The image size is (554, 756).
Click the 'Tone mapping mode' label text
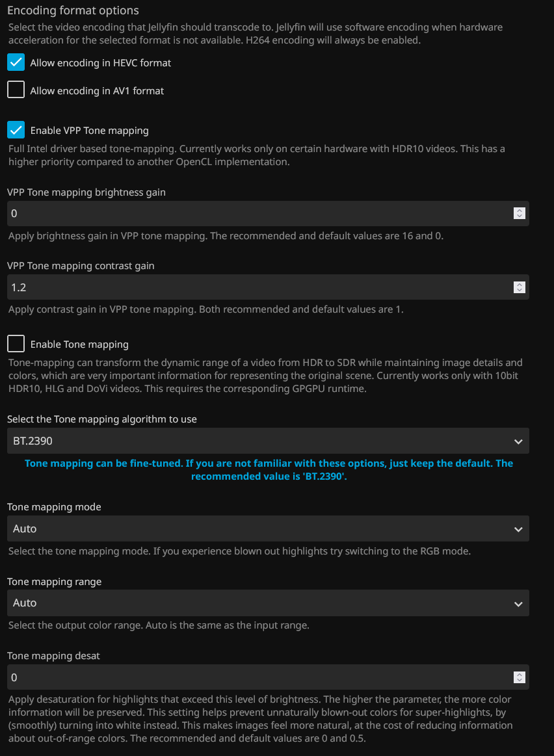tap(54, 507)
